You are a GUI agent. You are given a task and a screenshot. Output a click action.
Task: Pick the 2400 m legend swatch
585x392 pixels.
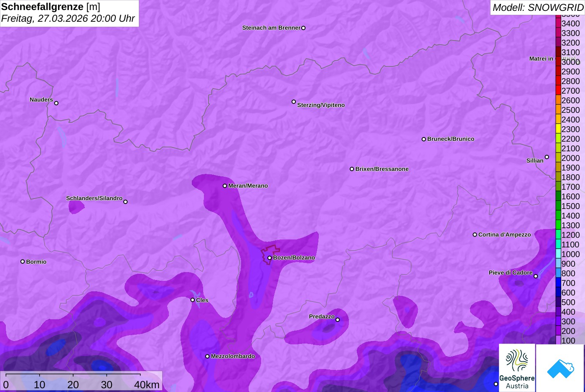tap(558, 119)
